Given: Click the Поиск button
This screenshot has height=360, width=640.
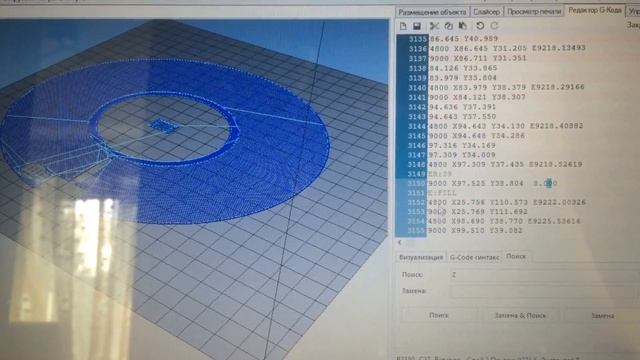Looking at the screenshot, I should click(439, 315).
